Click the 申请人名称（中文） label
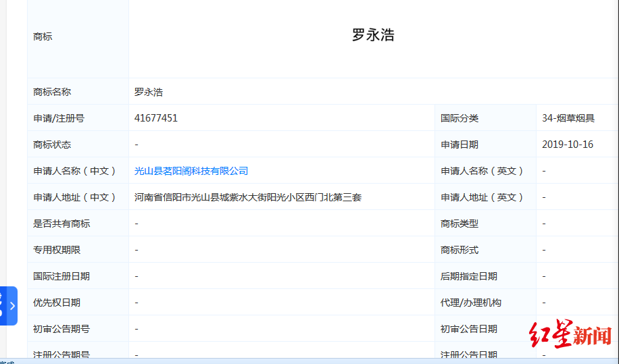The height and width of the screenshot is (364, 619). click(x=74, y=171)
